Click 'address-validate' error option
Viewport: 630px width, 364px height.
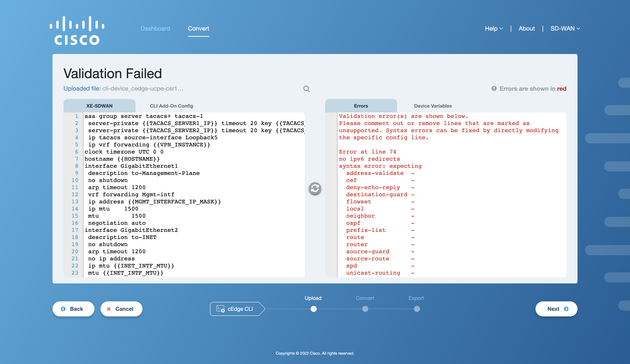tap(375, 173)
